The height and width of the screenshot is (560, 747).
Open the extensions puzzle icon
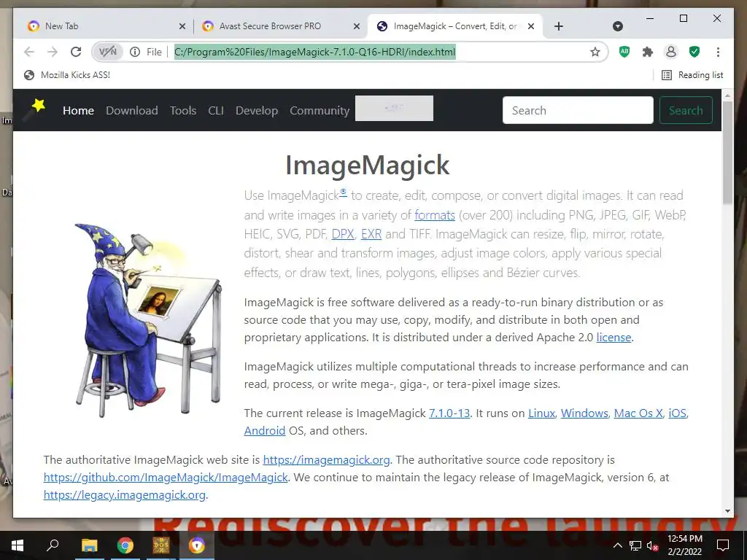(648, 52)
